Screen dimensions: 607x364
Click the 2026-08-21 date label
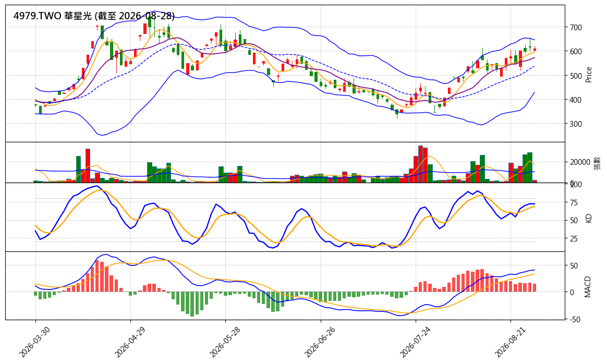click(x=510, y=342)
